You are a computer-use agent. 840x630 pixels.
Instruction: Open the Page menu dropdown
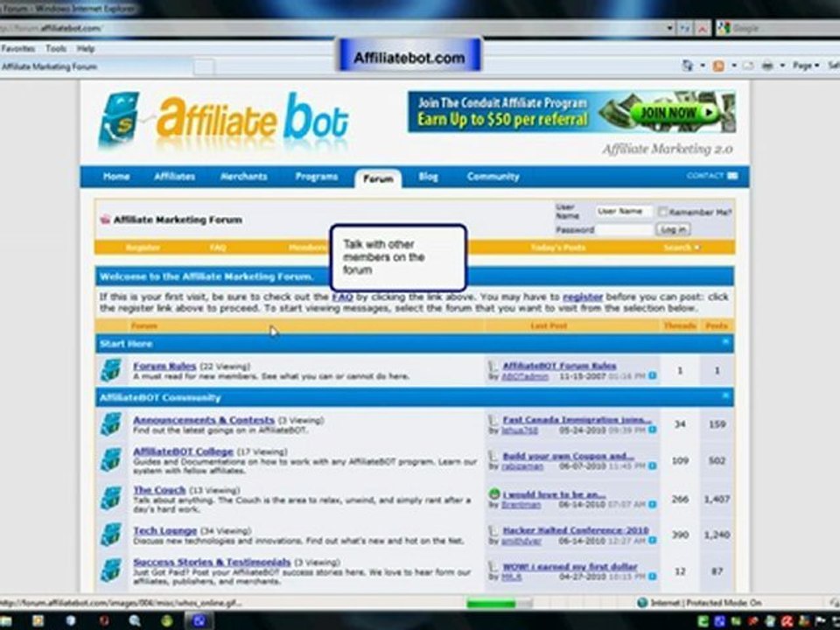point(806,66)
